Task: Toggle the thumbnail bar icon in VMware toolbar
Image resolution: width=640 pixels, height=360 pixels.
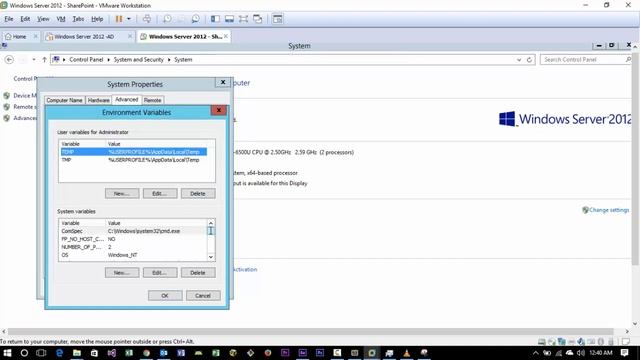Action: (x=229, y=19)
